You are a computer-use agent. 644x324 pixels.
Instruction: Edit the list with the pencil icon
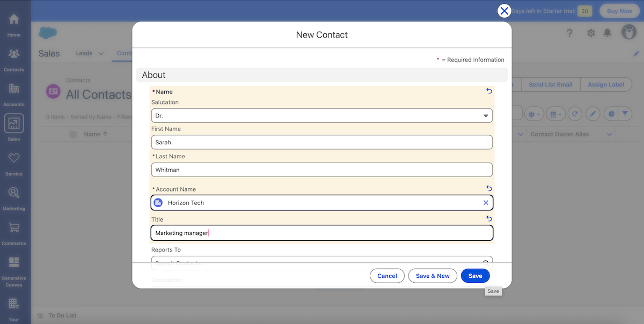(x=592, y=114)
